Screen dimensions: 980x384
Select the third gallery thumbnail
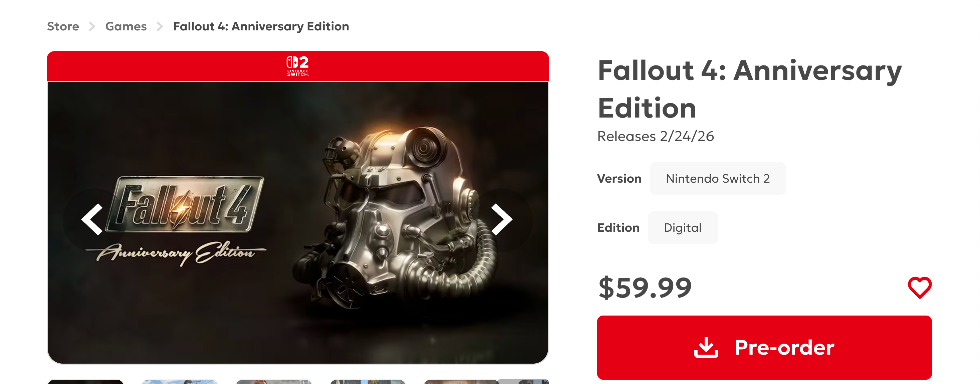(274, 381)
